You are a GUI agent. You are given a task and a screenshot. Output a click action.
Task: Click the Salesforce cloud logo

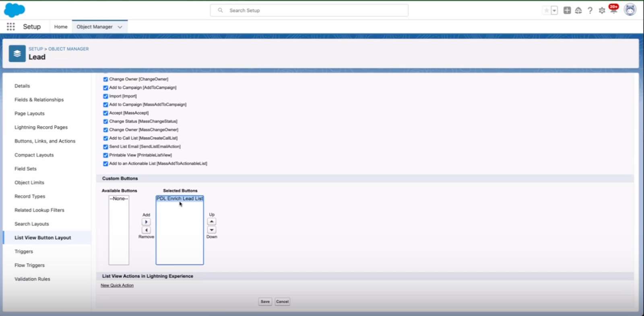(x=14, y=10)
